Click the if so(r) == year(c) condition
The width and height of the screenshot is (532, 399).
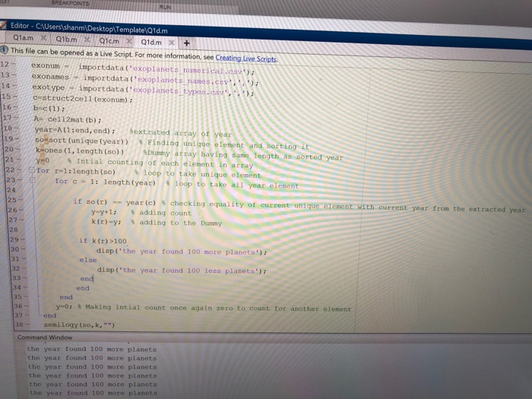(114, 202)
